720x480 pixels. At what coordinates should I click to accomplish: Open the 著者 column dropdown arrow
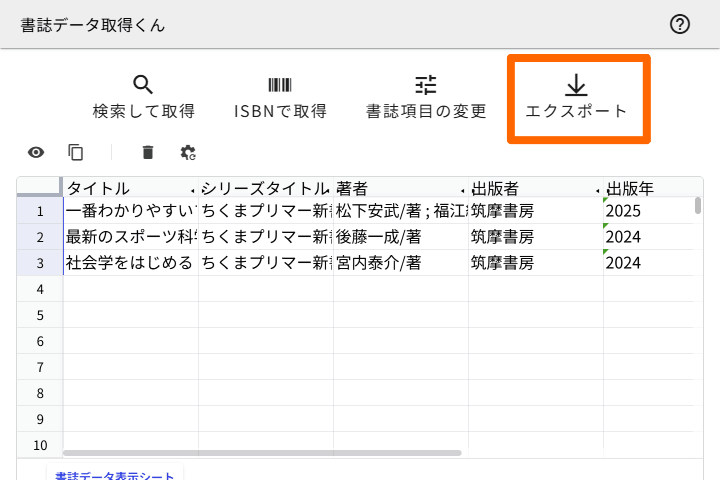tap(462, 190)
